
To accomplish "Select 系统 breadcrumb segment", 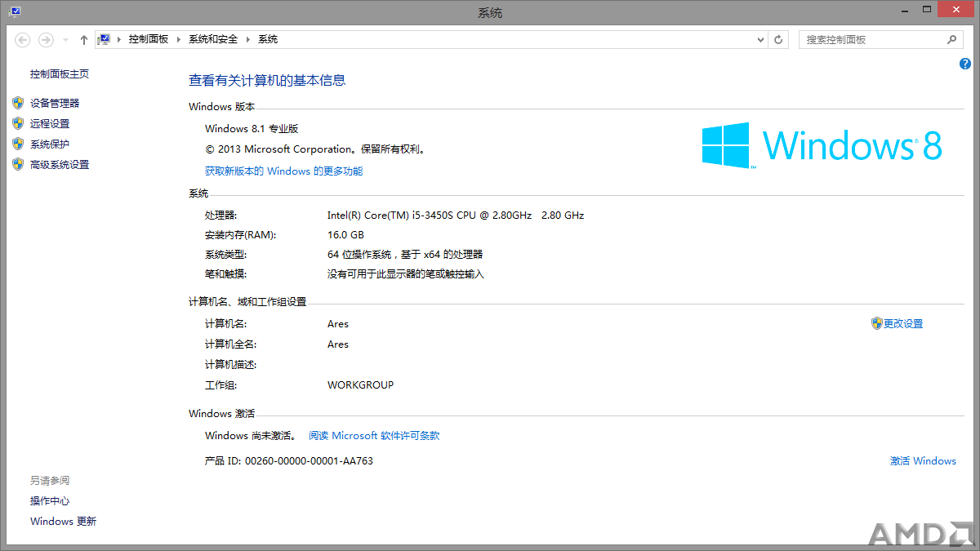I will click(x=268, y=39).
